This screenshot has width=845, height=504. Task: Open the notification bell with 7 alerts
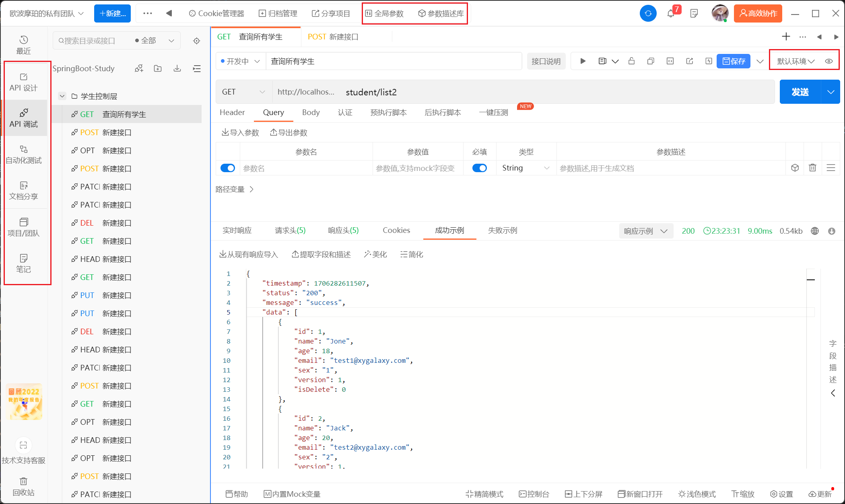pos(671,13)
